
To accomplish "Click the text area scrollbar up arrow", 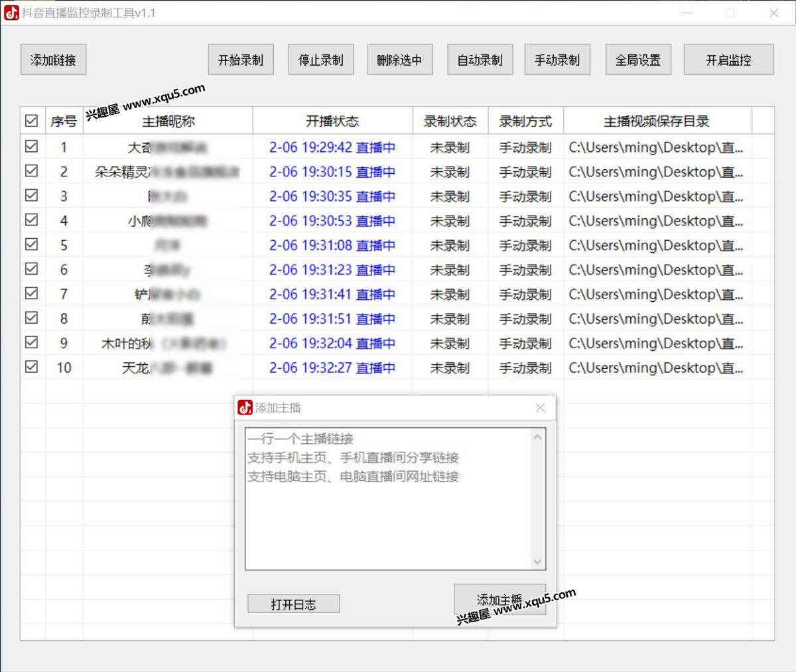I will [537, 437].
